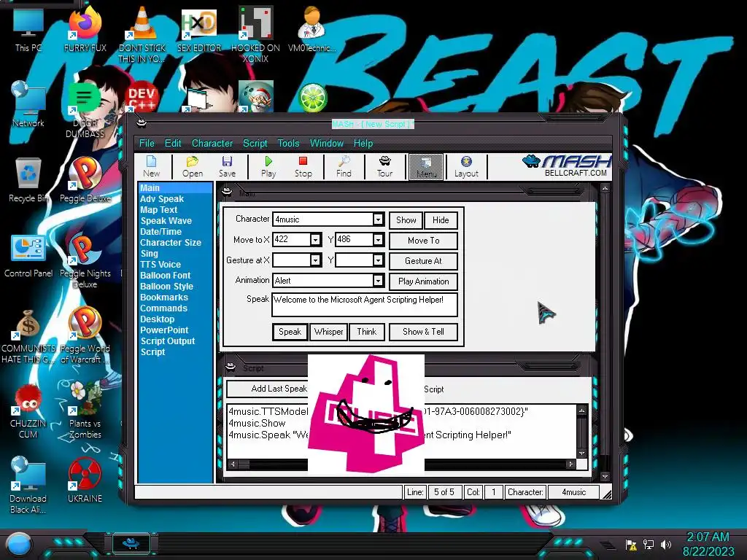This screenshot has height=560, width=747.
Task: Click the Hide character button
Action: tap(441, 220)
